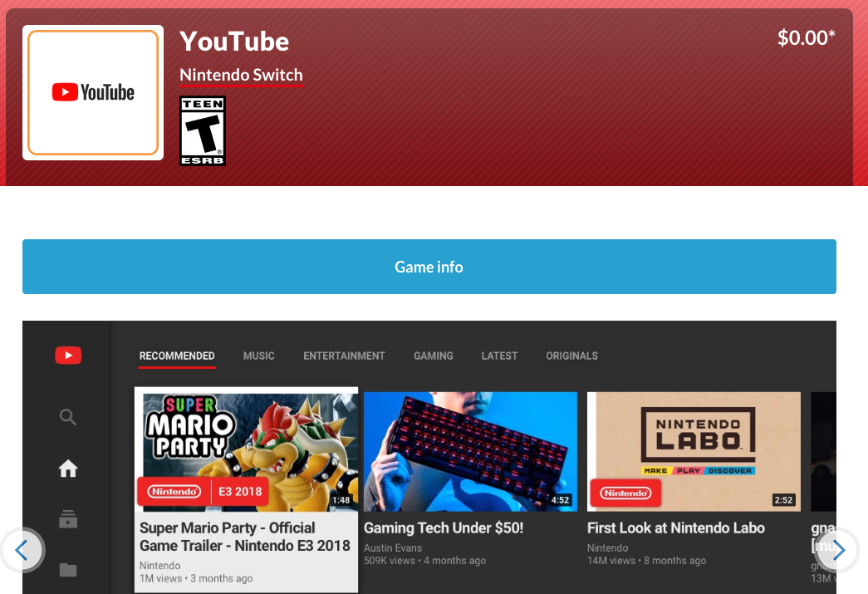Switch to the Latest tab
The height and width of the screenshot is (594, 868).
(x=499, y=356)
